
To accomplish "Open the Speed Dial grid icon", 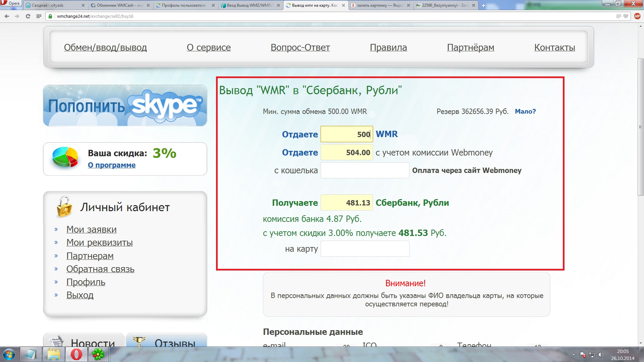I will click(x=39, y=16).
